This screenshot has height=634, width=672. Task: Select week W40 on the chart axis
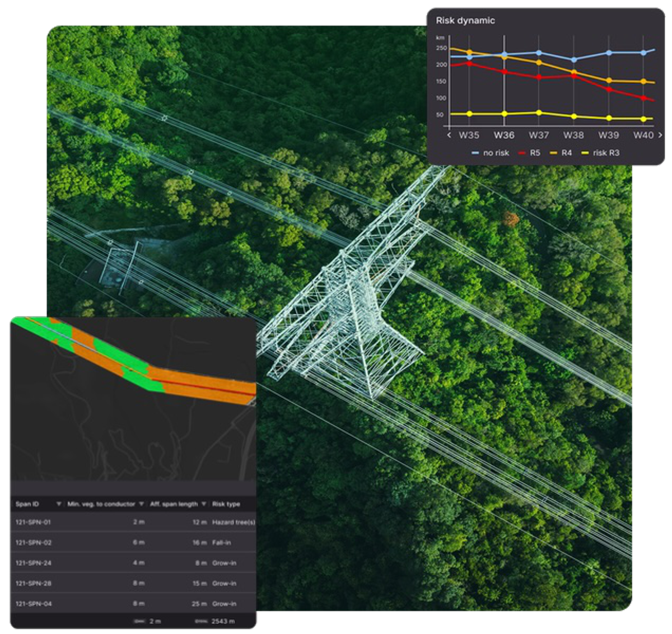tap(643, 135)
